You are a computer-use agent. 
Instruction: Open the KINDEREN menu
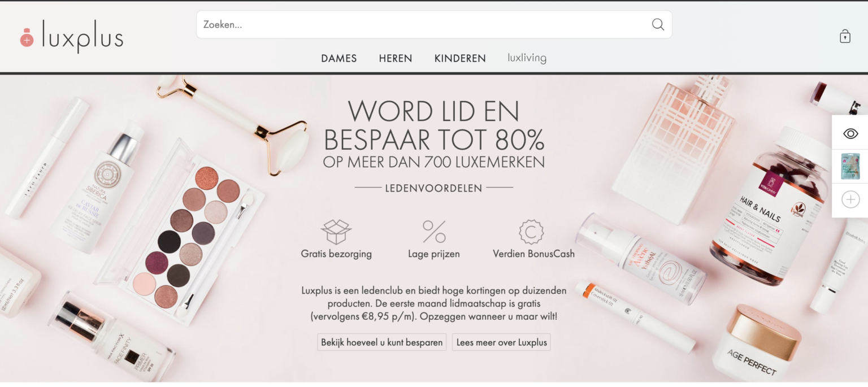coord(460,58)
